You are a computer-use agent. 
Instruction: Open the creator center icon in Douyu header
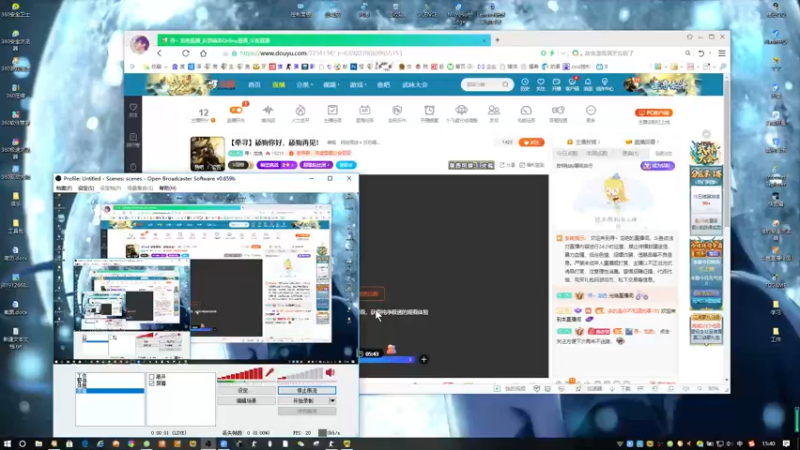[x=605, y=82]
